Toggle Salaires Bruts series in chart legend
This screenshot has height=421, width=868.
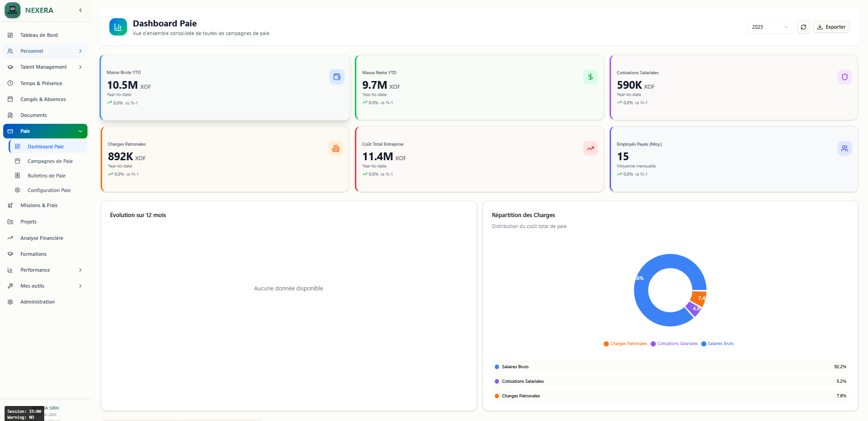[x=717, y=344]
